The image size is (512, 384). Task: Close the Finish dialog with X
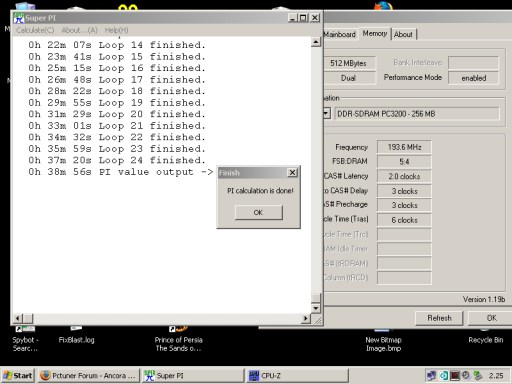click(292, 172)
